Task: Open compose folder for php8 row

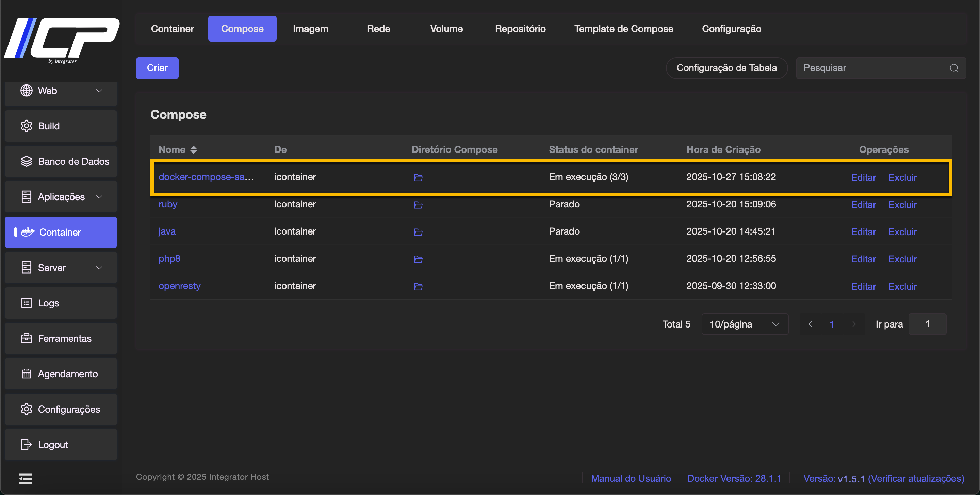Action: pos(418,259)
